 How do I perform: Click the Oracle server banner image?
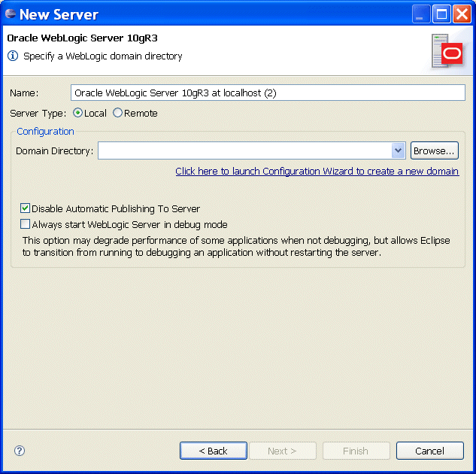447,50
